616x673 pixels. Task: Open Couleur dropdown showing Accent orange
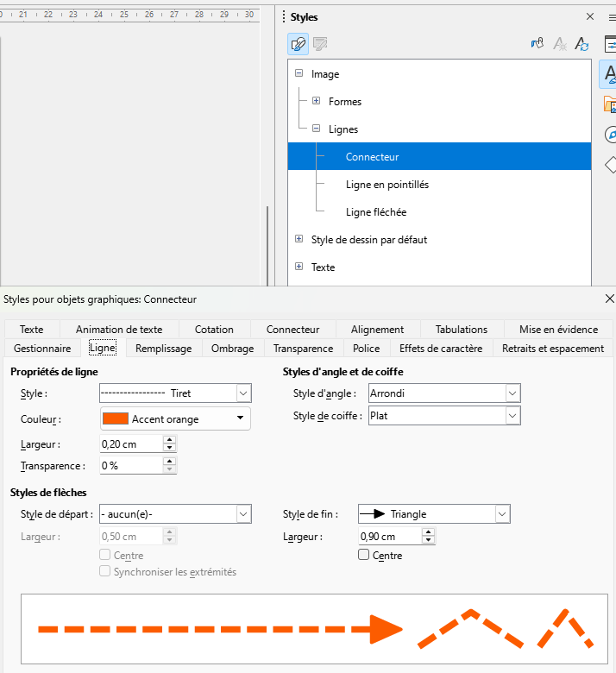click(x=175, y=418)
